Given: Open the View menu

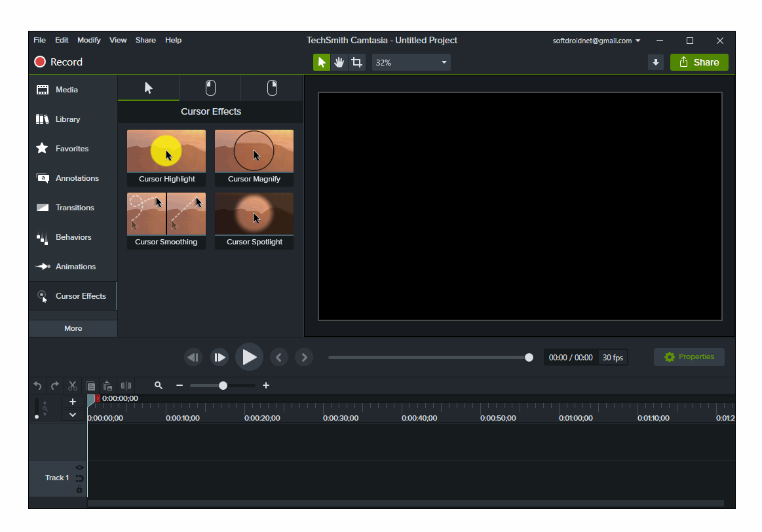Looking at the screenshot, I should click(118, 41).
